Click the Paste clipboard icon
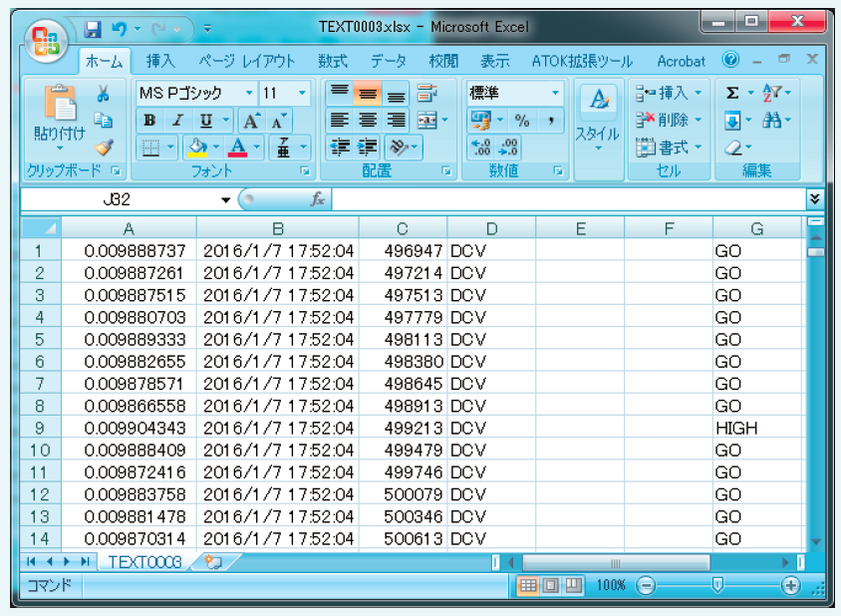Image resolution: width=841 pixels, height=616 pixels. click(60, 102)
